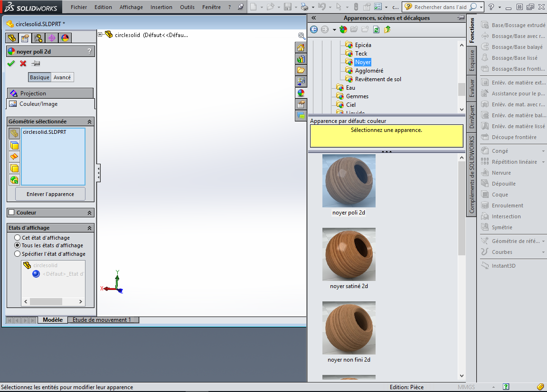Switch to the Avancé tab
The image size is (547, 392).
point(62,77)
